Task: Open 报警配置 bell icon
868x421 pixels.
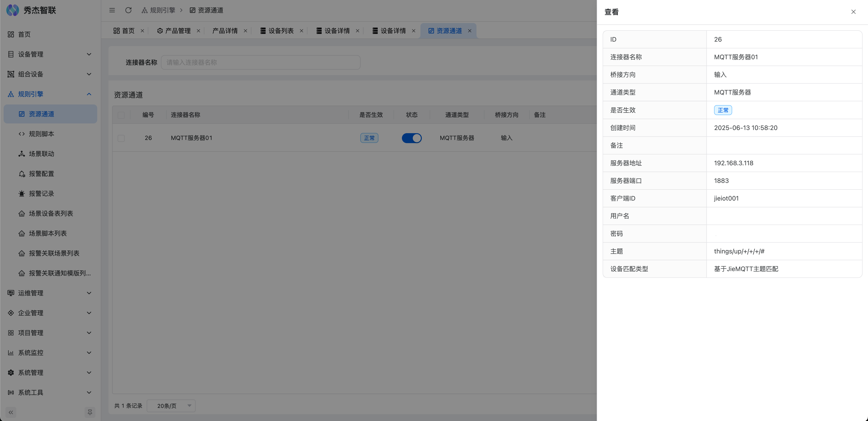Action: (x=21, y=174)
